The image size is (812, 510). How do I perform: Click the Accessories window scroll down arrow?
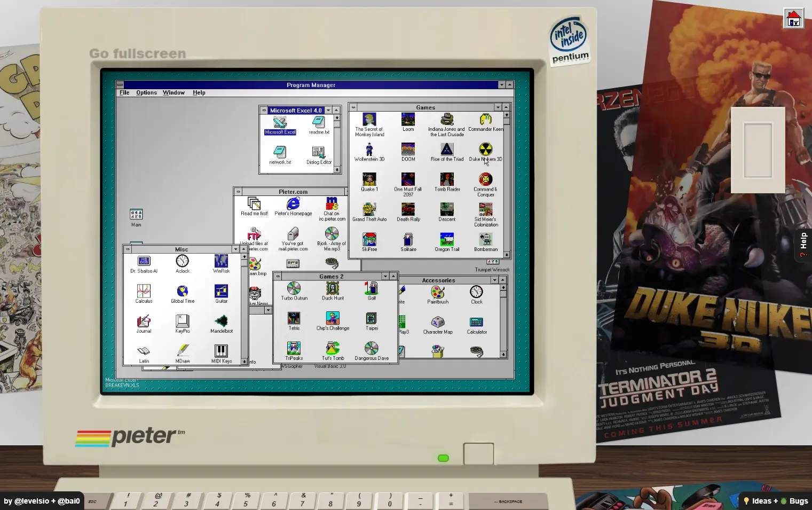[x=503, y=354]
